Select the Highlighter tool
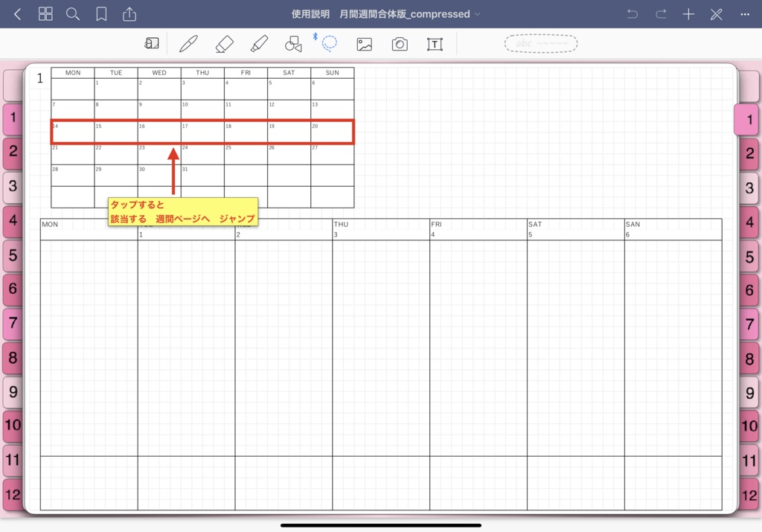This screenshot has height=532, width=762. (259, 44)
